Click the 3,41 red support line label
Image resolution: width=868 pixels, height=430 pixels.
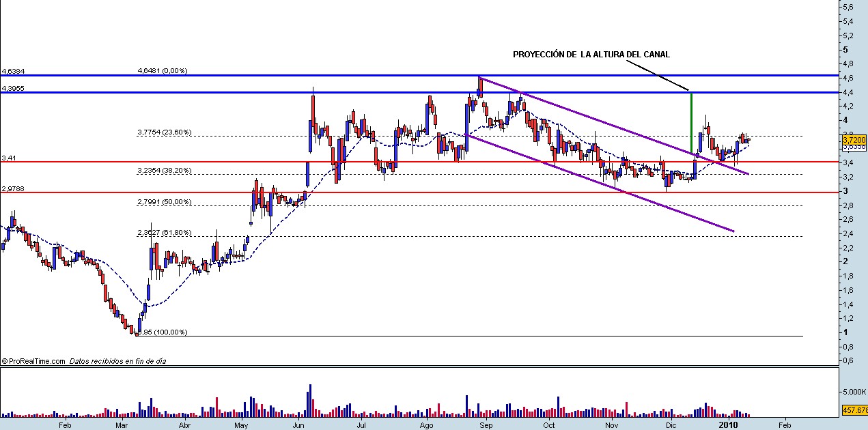8,158
